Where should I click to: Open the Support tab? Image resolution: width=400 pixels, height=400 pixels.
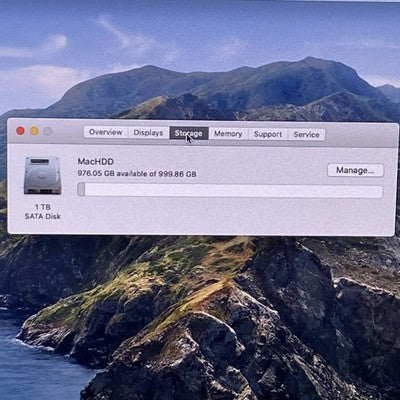pyautogui.click(x=268, y=134)
